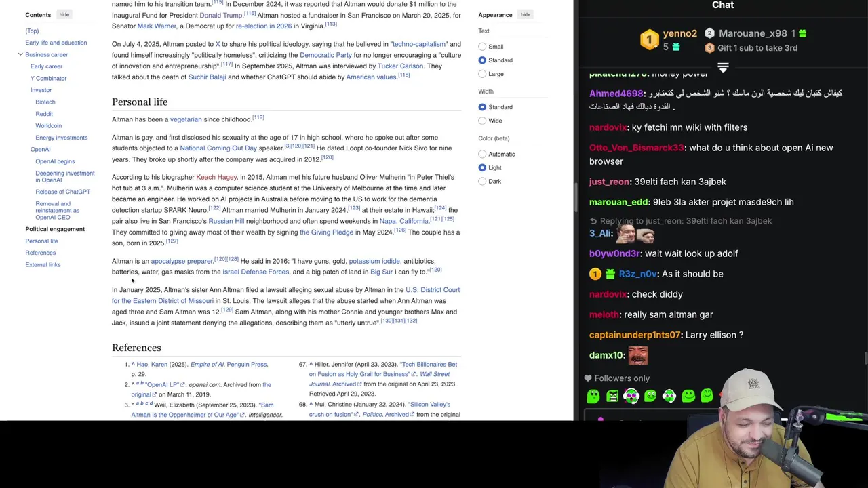The height and width of the screenshot is (488, 868).
Task: Set color mode to Light
Action: pyautogui.click(x=482, y=168)
